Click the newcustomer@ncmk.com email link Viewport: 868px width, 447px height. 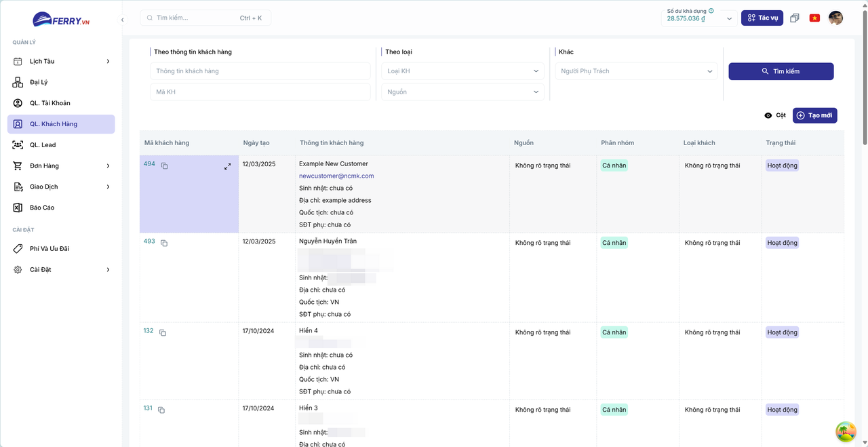point(336,176)
